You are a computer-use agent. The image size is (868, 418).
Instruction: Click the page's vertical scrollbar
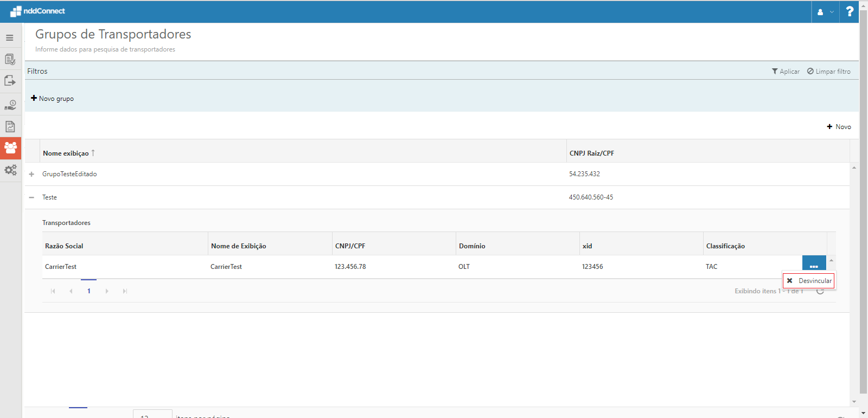863,206
